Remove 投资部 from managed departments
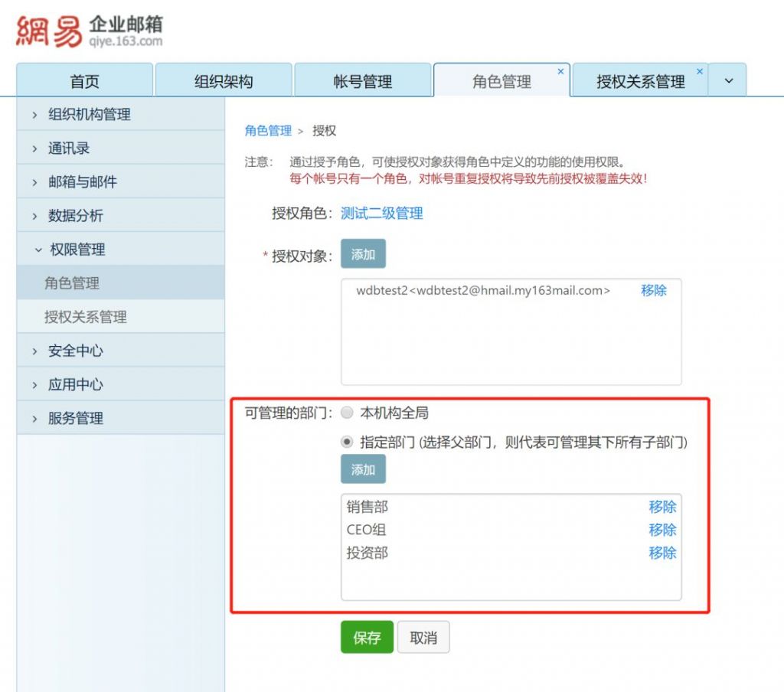Image resolution: width=784 pixels, height=692 pixels. point(662,553)
